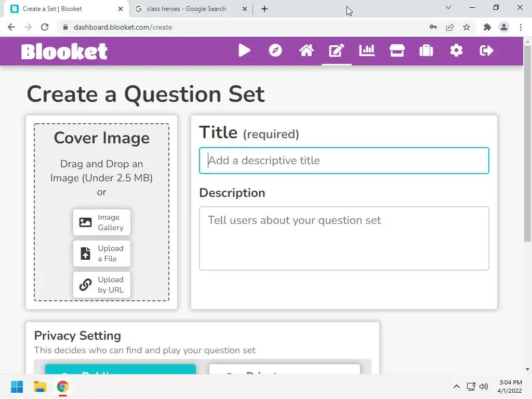
Task: Open the clock and date 5:04 PM
Action: [510, 387]
